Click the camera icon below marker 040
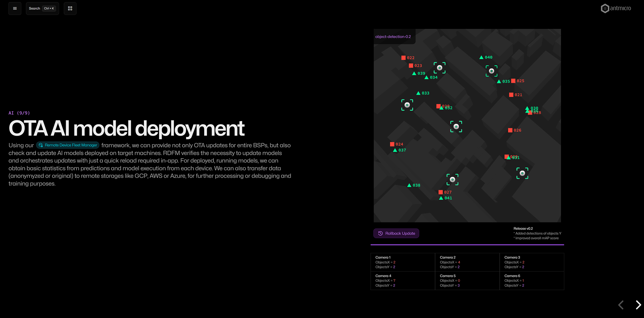Screen dimensions: 644x318 [491, 71]
